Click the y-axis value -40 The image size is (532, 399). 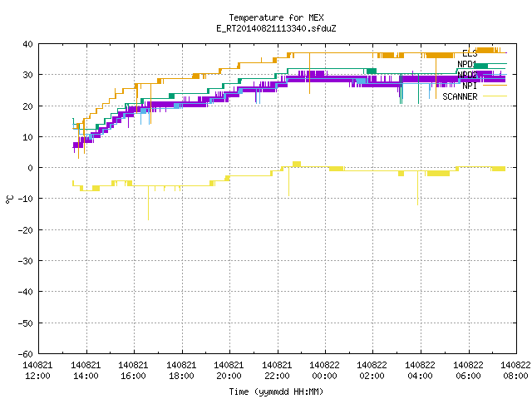click(x=26, y=292)
